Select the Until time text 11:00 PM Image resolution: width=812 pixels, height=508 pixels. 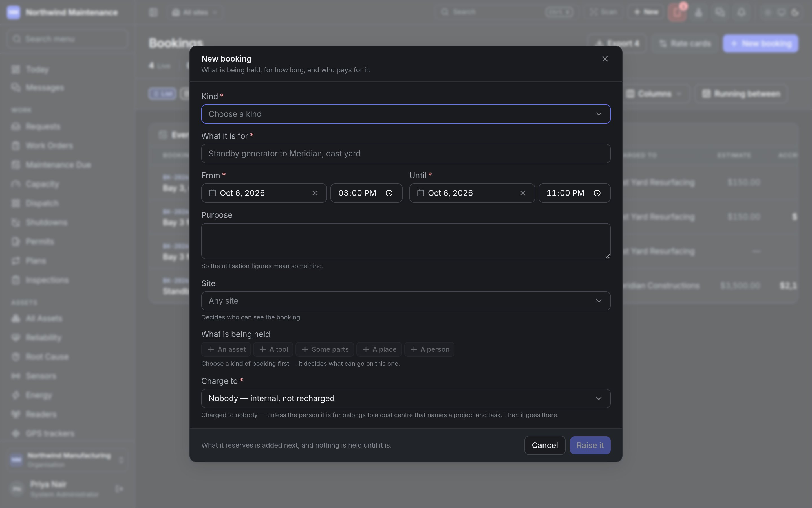565,193
